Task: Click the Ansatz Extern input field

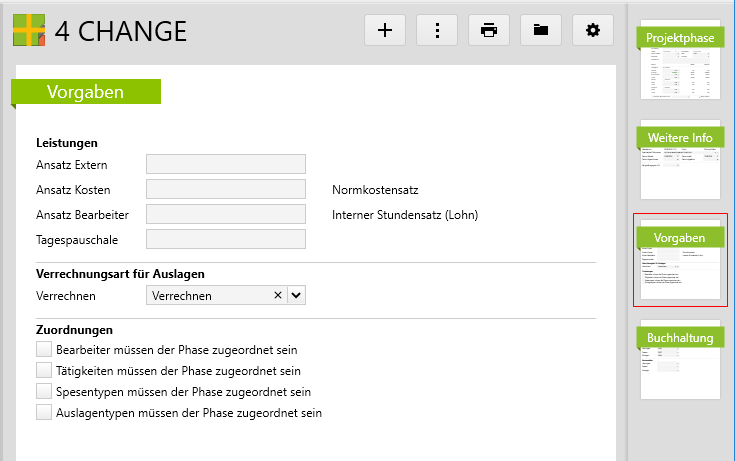Action: click(x=225, y=165)
